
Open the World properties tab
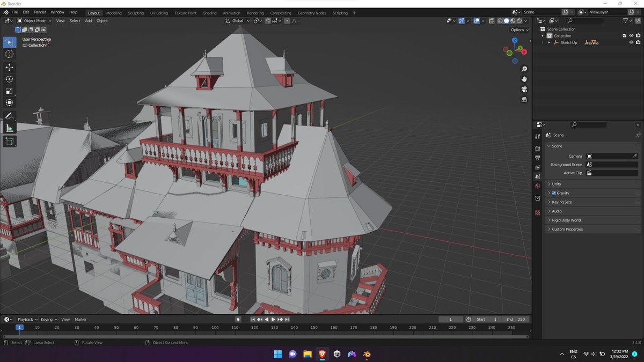pos(538,186)
